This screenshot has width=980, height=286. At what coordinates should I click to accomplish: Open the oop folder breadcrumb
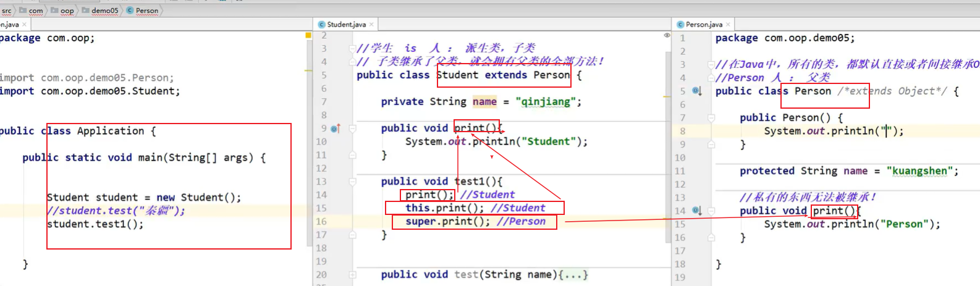pyautogui.click(x=62, y=11)
